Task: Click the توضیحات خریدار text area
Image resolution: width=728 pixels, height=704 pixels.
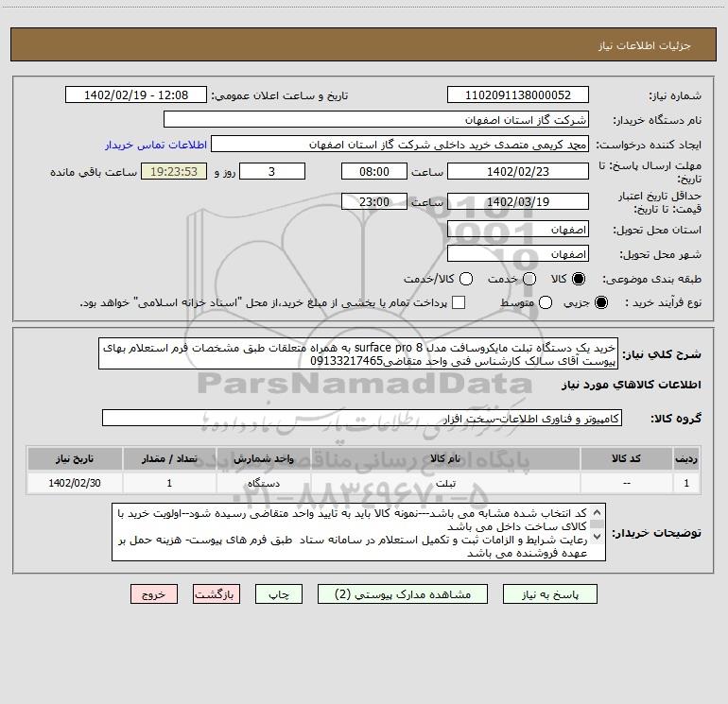Action: point(359,532)
